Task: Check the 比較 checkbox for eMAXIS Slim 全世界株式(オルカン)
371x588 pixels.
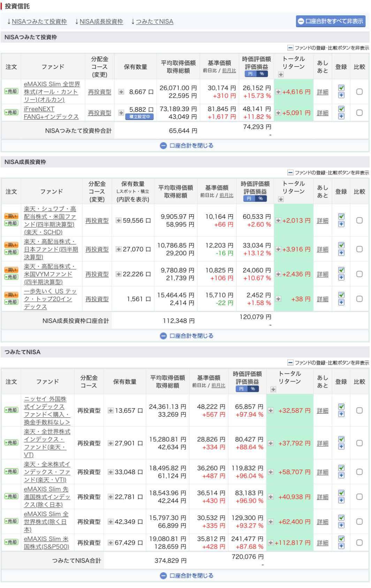Action: [359, 92]
